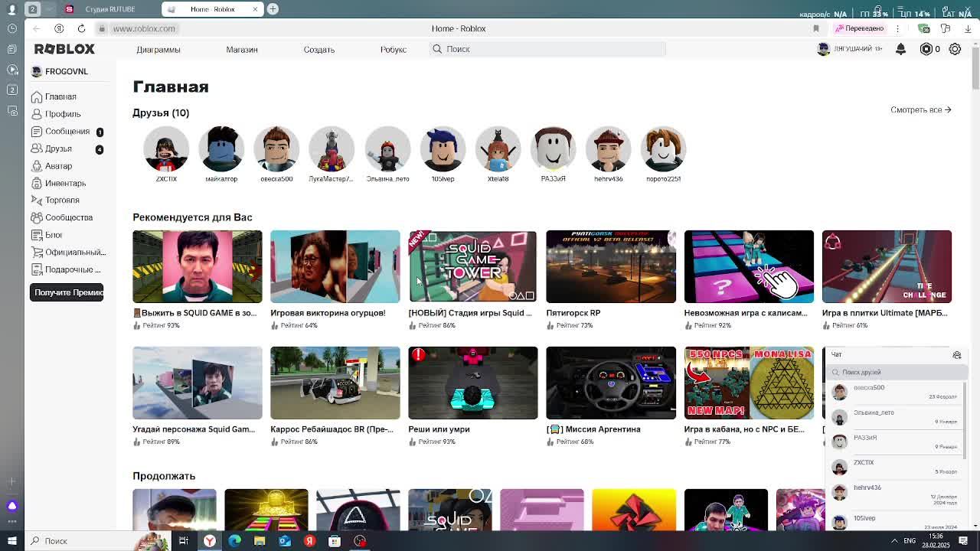Click the Главная home icon in sidebar

[x=37, y=97]
